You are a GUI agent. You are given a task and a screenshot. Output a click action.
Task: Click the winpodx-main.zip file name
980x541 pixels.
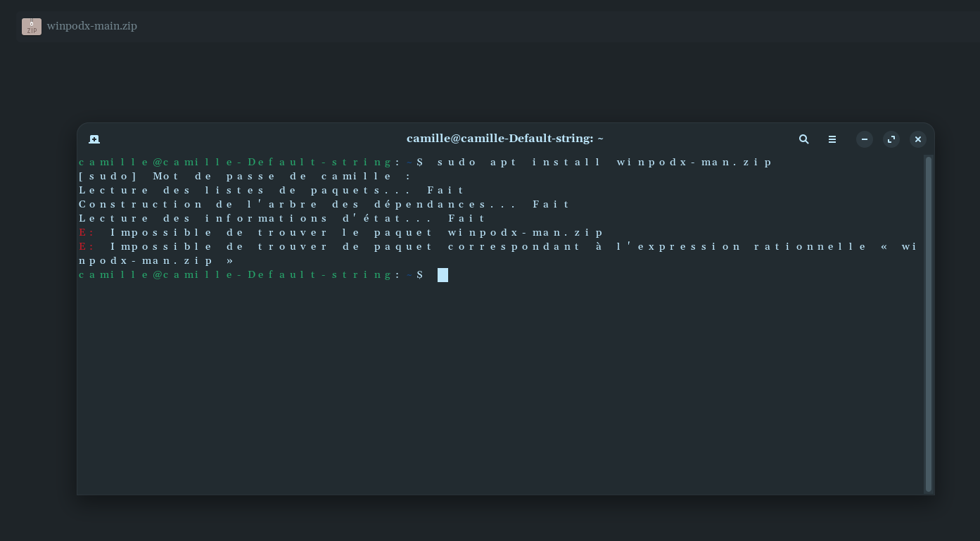click(92, 26)
